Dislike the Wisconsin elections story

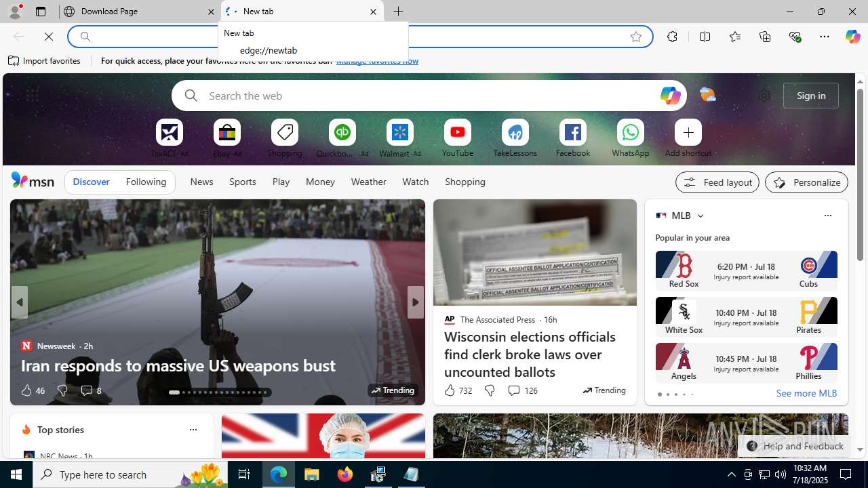click(489, 390)
